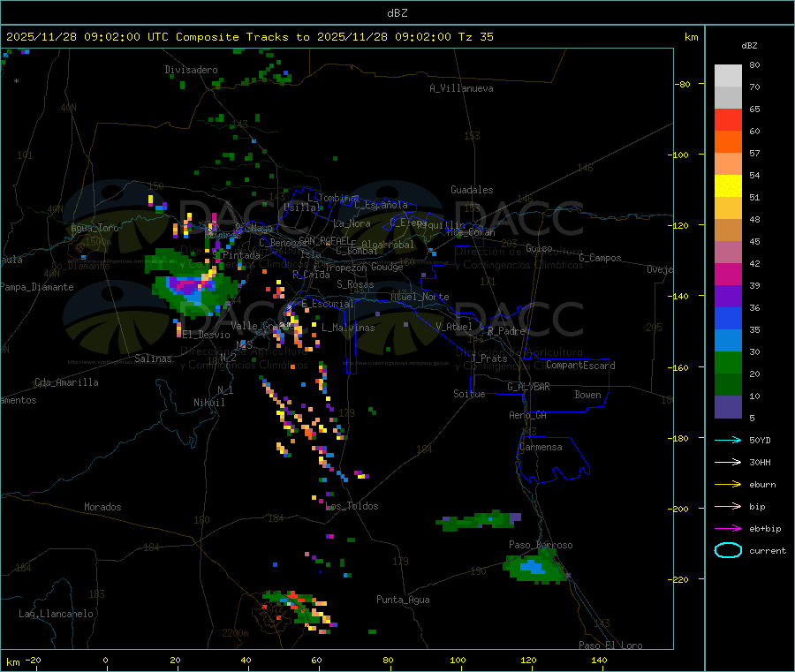The height and width of the screenshot is (672, 795).
Task: Click the Pampa_Diamante map label
Action: (x=36, y=287)
